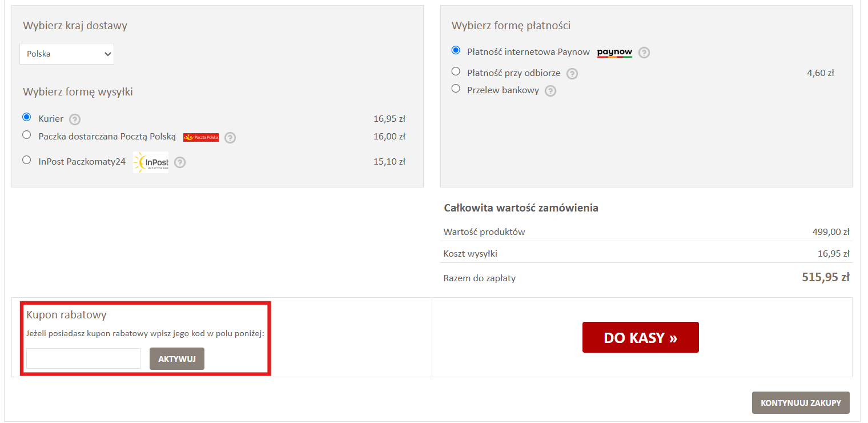Select Kurier shipping radio button
The height and width of the screenshot is (423, 868).
26,117
